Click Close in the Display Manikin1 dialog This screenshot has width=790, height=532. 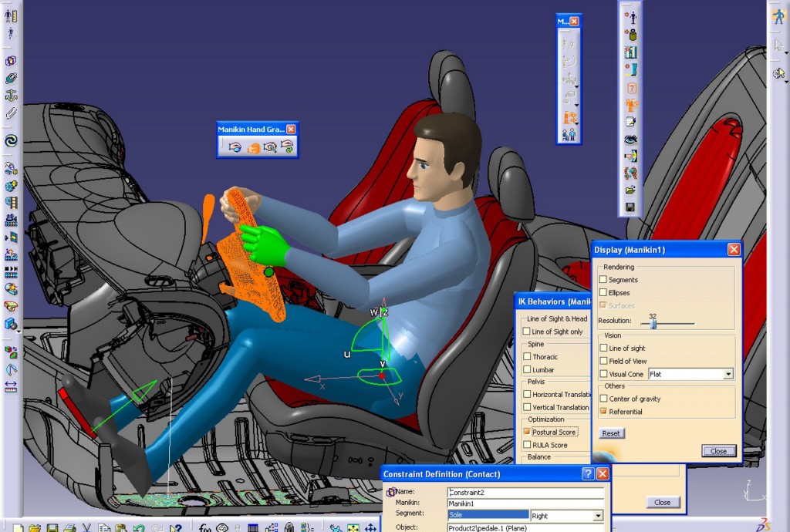click(718, 451)
